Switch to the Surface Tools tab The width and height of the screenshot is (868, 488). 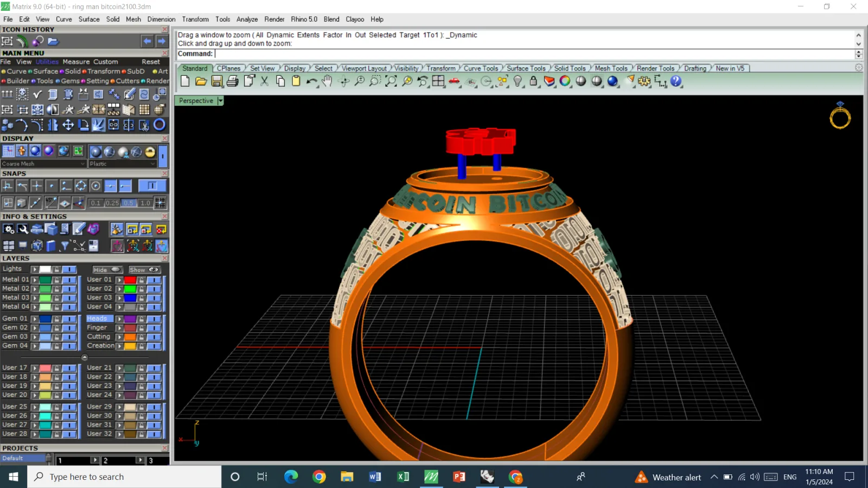526,68
